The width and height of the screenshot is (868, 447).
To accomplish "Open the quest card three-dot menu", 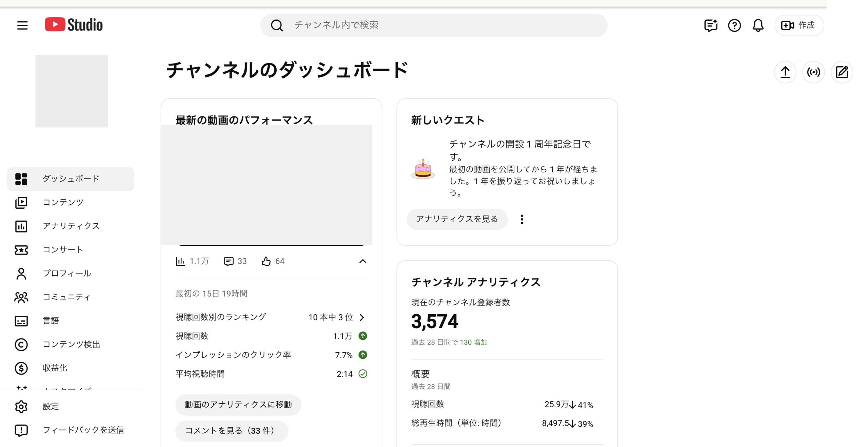I will [522, 219].
